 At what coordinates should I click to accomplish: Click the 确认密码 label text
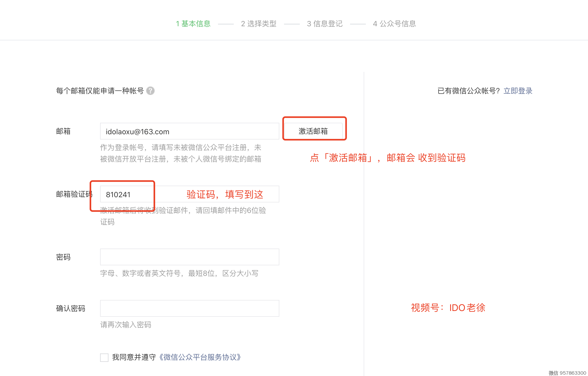70,308
